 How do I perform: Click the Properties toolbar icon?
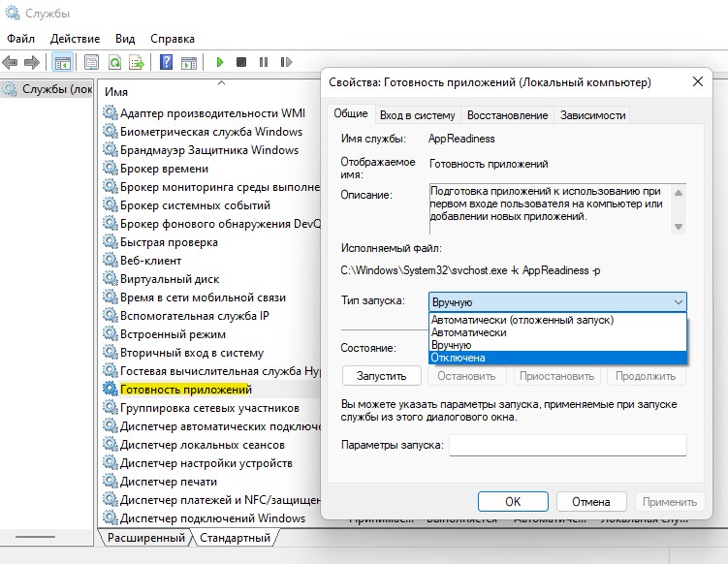click(x=92, y=62)
